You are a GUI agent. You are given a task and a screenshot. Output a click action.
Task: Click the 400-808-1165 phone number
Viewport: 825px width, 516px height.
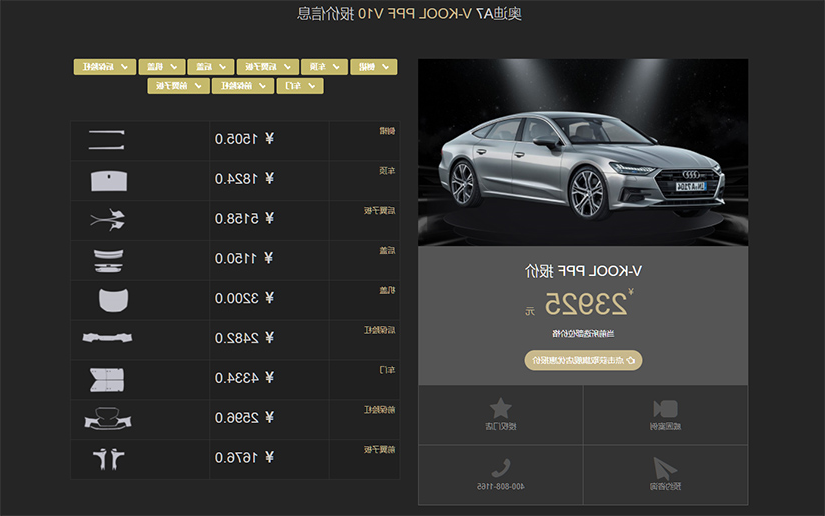pos(500,487)
